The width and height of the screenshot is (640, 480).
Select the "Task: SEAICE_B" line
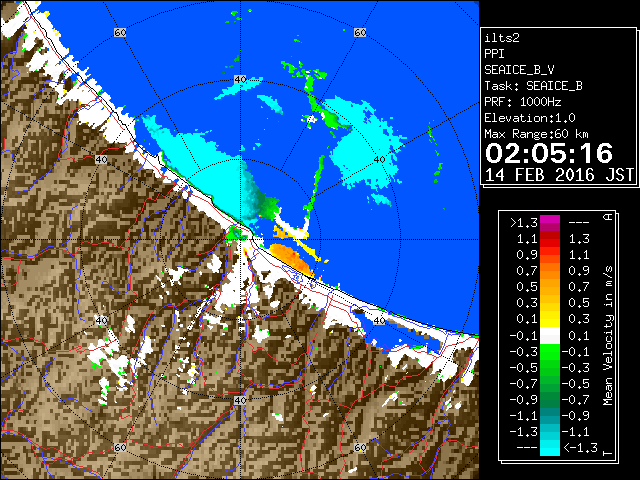tap(533, 86)
